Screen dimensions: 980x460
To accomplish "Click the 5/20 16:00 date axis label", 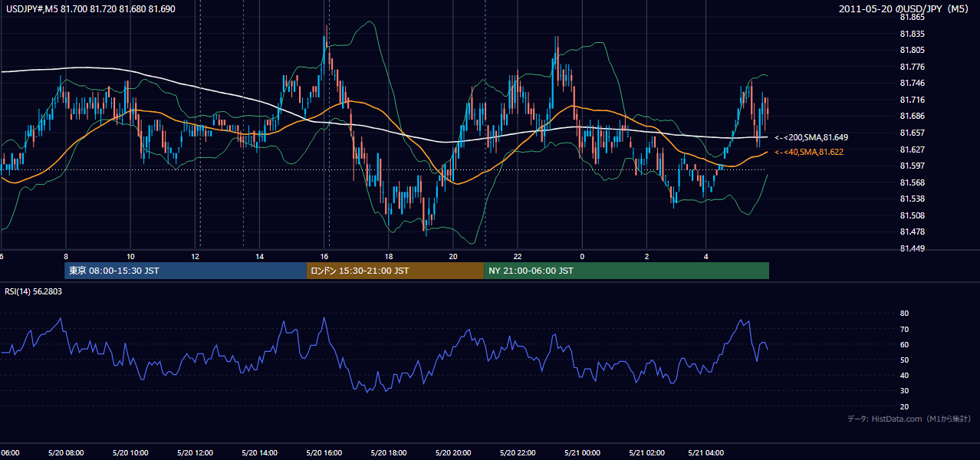I will (324, 453).
